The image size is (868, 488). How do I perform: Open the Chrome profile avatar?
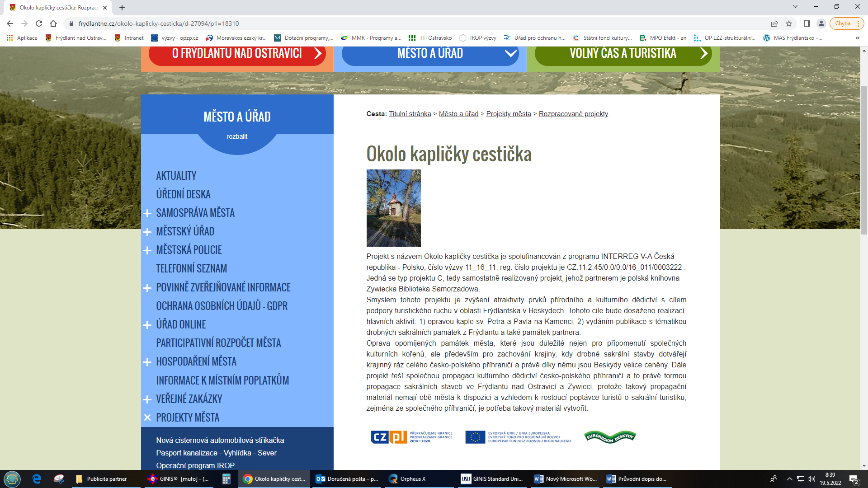point(821,23)
